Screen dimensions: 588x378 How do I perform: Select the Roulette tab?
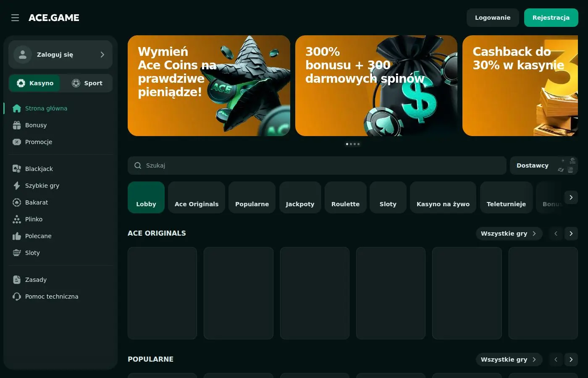[x=346, y=197]
